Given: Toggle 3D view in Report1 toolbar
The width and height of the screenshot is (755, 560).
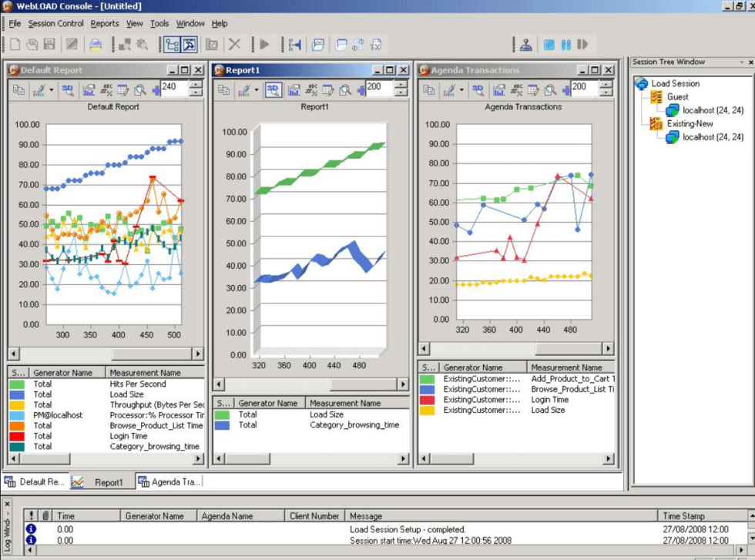Looking at the screenshot, I should pos(273,90).
